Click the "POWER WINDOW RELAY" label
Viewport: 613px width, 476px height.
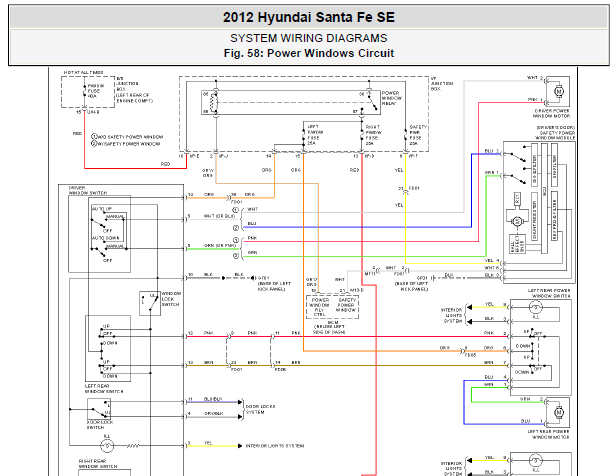392,98
